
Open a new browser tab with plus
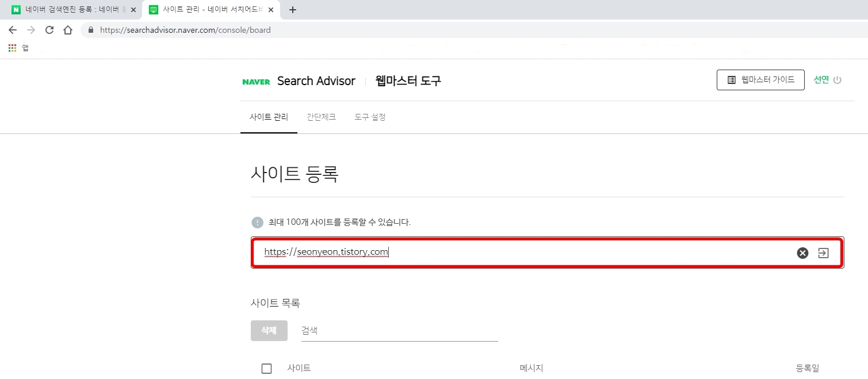coord(292,10)
